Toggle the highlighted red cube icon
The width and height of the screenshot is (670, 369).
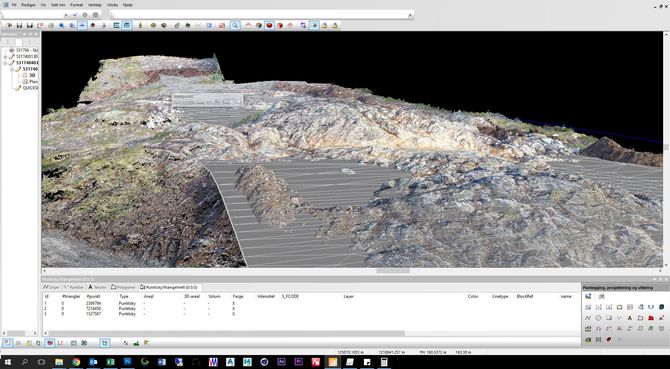click(x=269, y=26)
